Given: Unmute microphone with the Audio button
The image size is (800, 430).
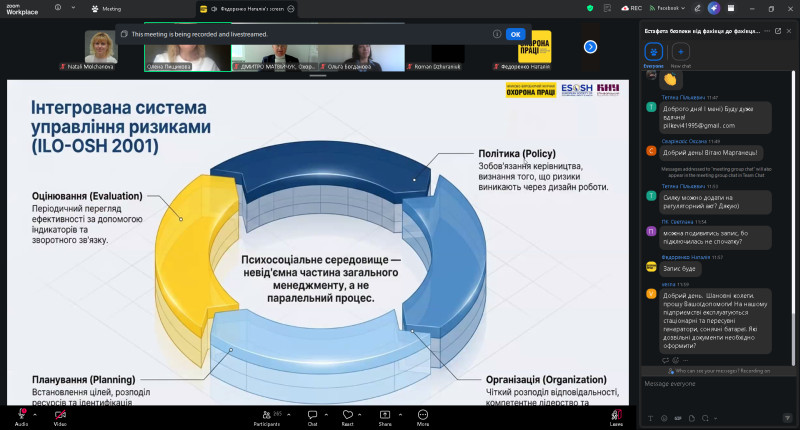Looking at the screenshot, I should tap(22, 413).
